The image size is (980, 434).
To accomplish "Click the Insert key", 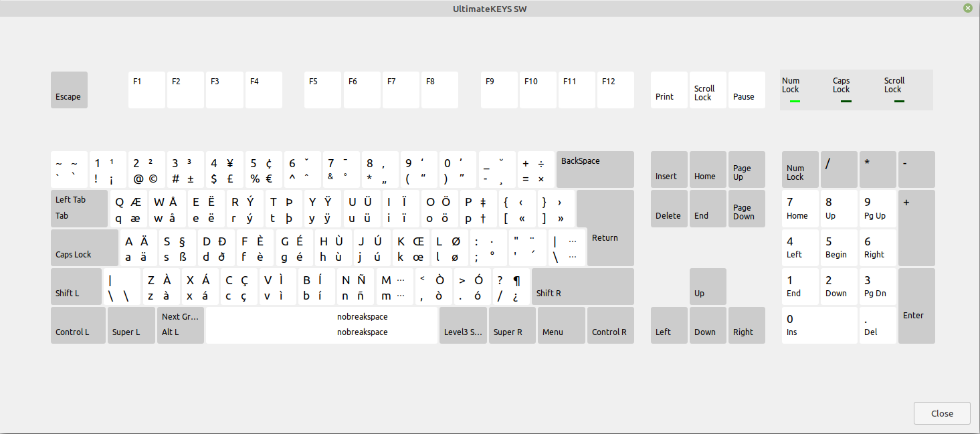I will 668,169.
